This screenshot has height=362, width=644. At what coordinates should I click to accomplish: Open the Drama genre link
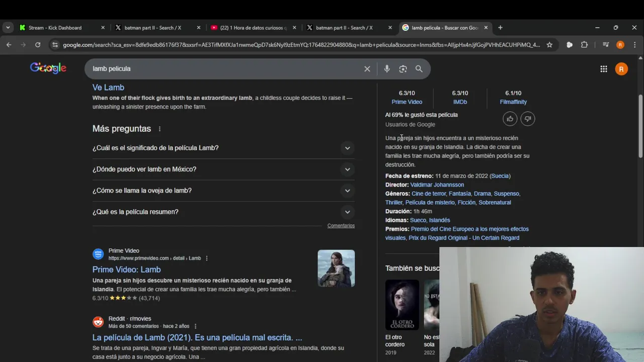coord(482,194)
